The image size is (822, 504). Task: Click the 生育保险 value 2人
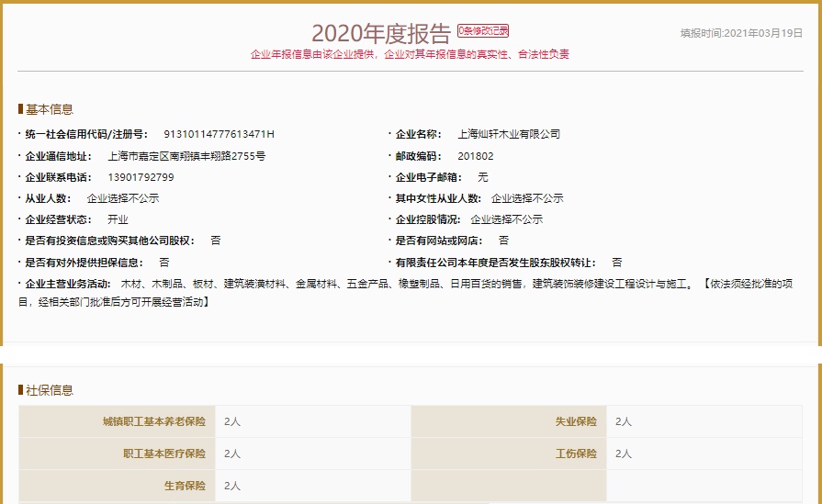(x=232, y=486)
